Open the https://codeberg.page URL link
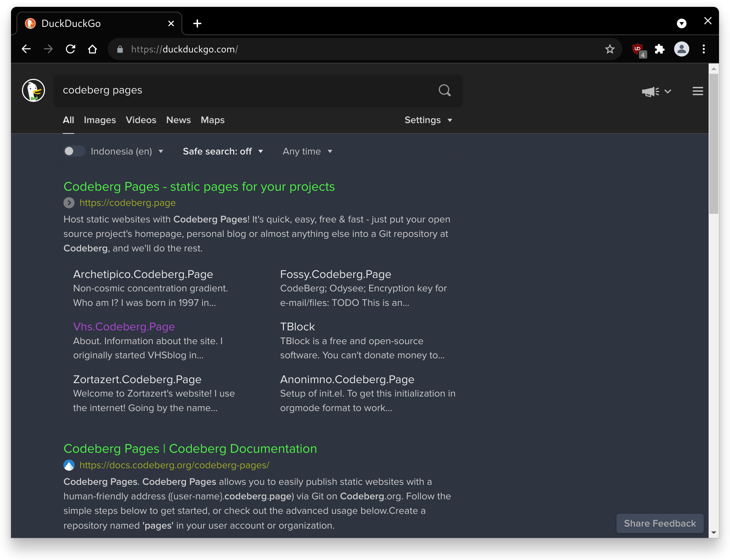The image size is (730, 560). [x=128, y=203]
